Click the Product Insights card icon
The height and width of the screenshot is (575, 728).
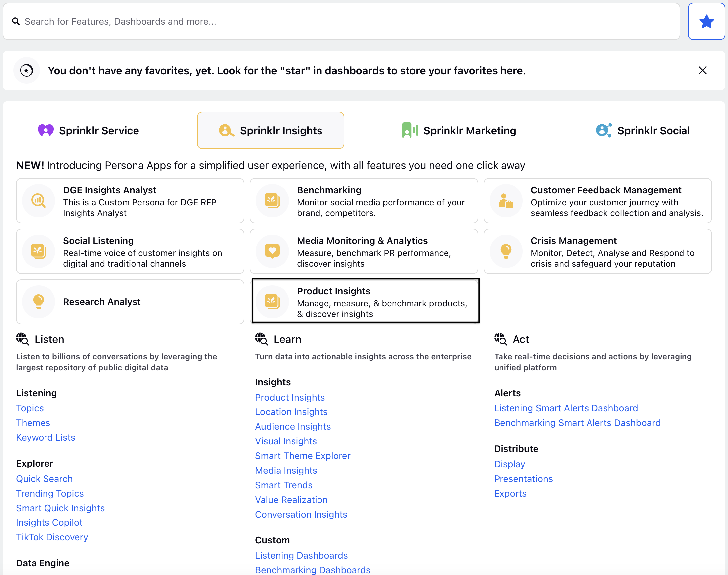pyautogui.click(x=272, y=302)
